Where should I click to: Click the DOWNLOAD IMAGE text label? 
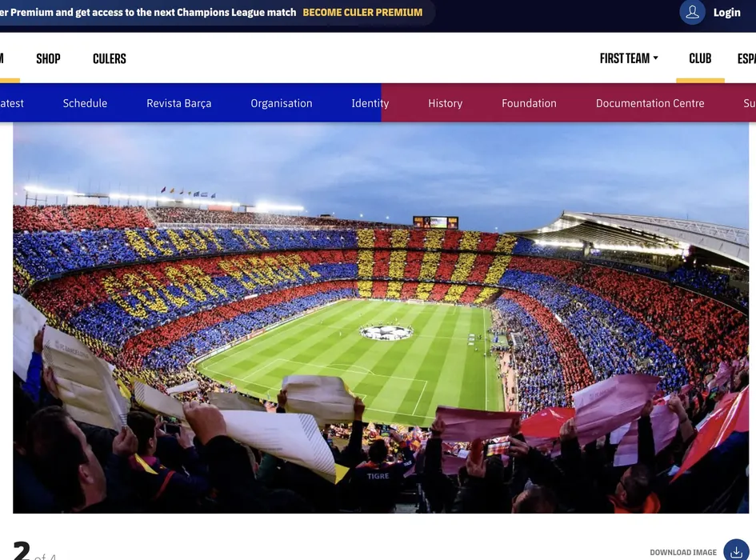point(683,552)
